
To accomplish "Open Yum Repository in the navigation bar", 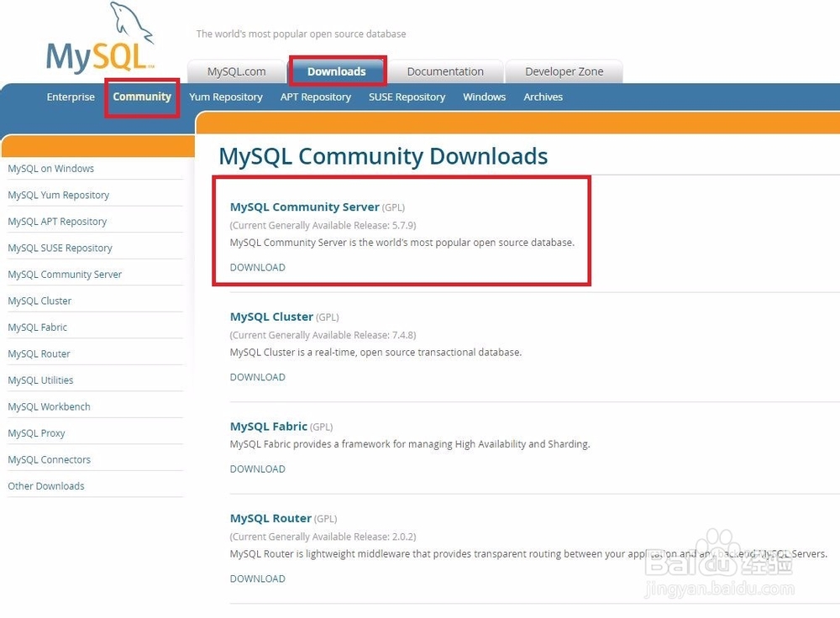I will coord(225,97).
